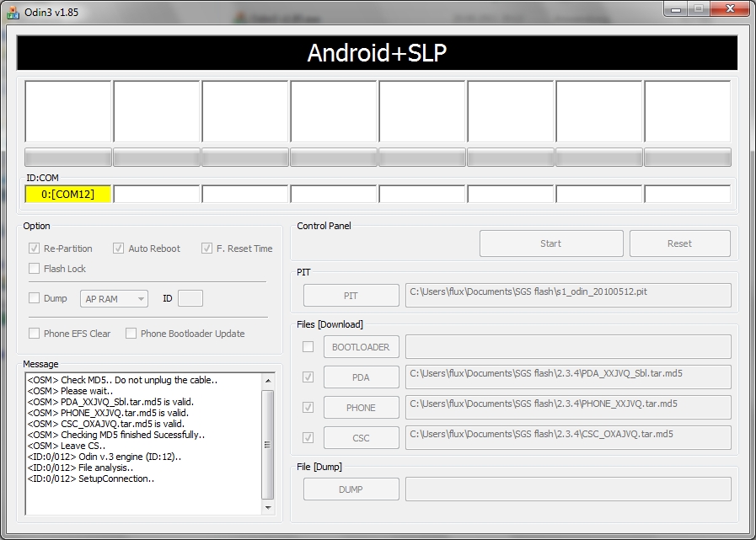This screenshot has height=540, width=756.
Task: Click 'Checking MD5 finished Sucessfully' log line
Action: pyautogui.click(x=116, y=435)
